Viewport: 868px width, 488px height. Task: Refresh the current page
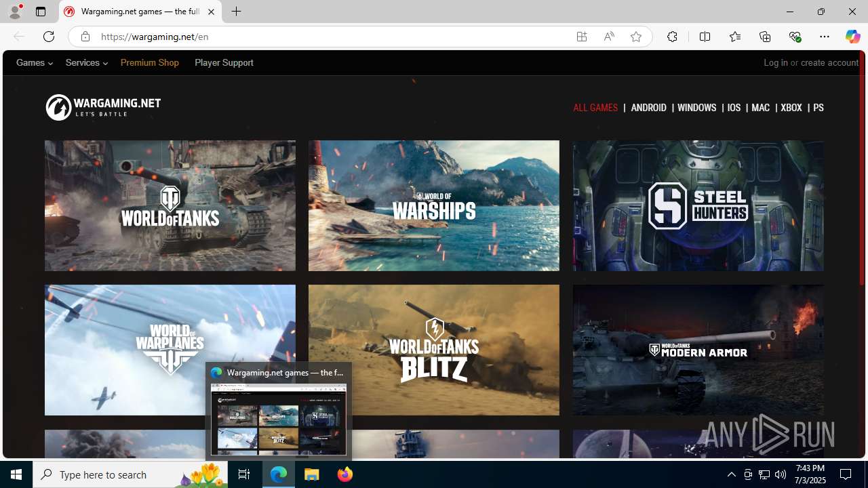pos(49,37)
